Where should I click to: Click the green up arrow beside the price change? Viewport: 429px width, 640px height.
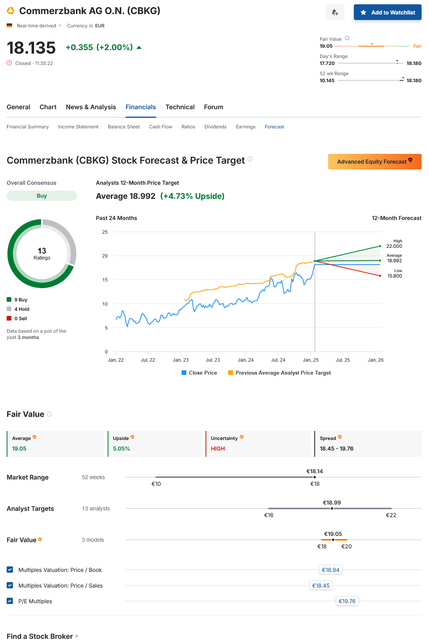139,47
